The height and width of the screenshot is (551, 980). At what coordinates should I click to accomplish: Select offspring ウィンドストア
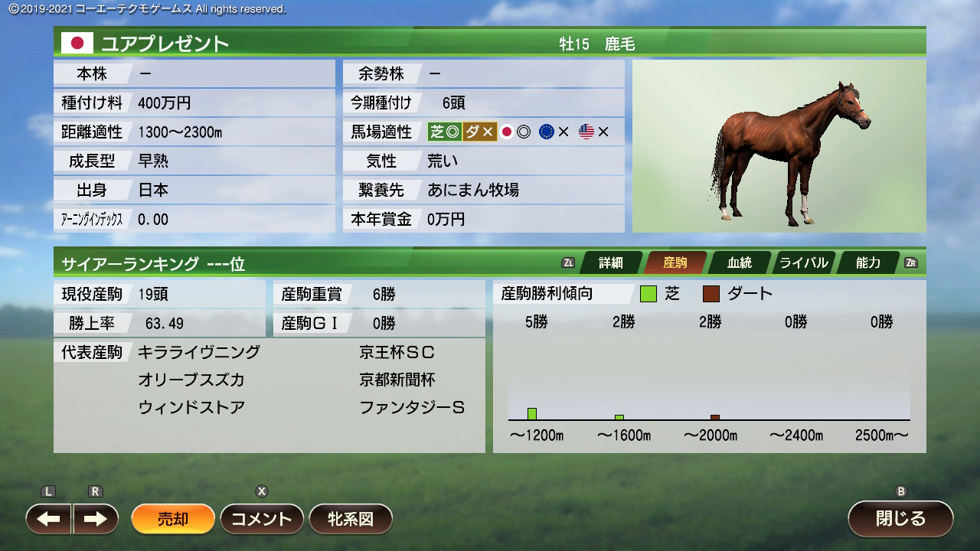point(191,407)
